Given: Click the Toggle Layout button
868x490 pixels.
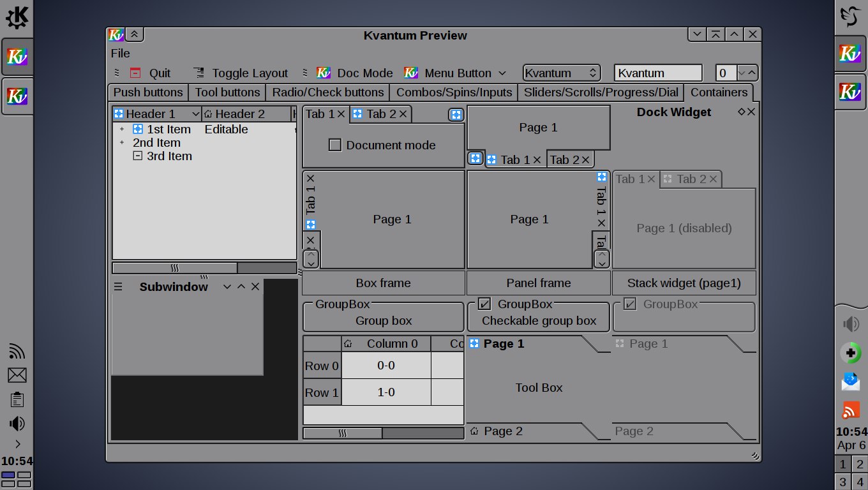Looking at the screenshot, I should tap(241, 73).
